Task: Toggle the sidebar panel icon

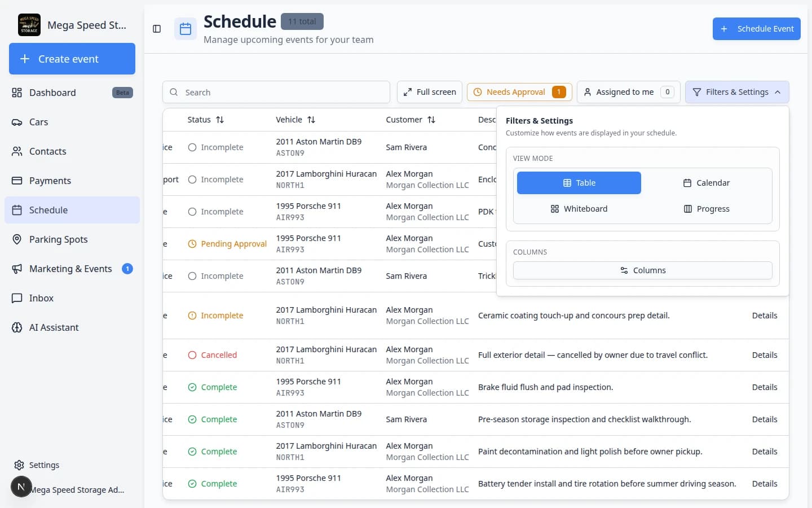Action: click(157, 29)
